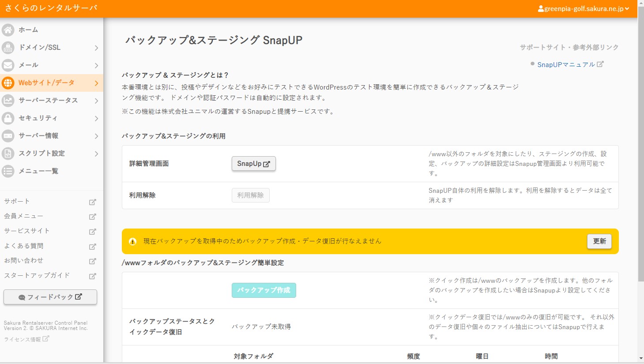Screen dimensions: 644x364
Task: Click the 利用解除 button
Action: [x=251, y=195]
